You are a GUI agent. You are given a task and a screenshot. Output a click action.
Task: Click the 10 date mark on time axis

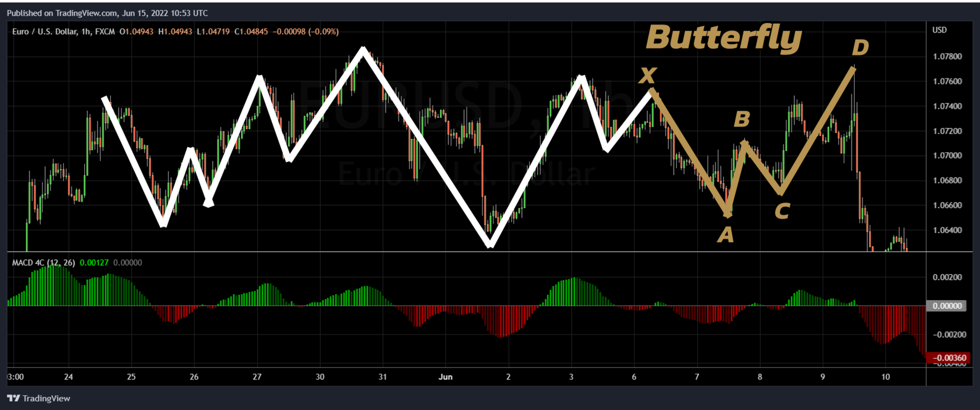(x=886, y=377)
